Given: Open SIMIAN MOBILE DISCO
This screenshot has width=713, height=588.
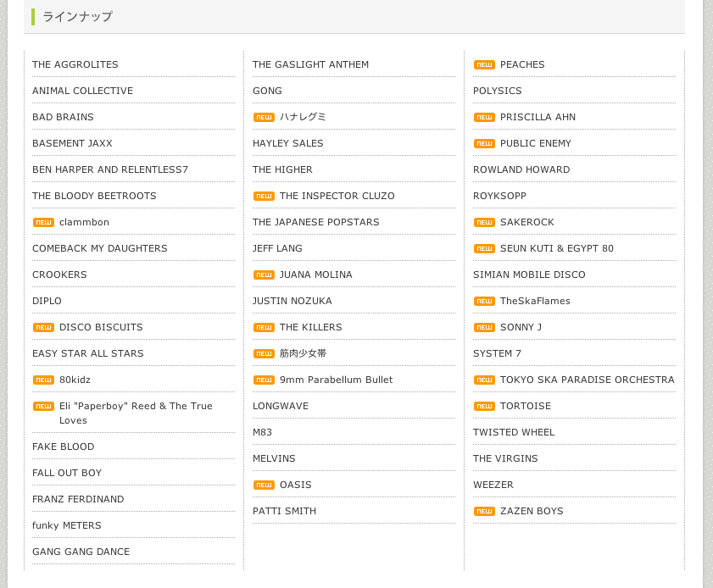Looking at the screenshot, I should [x=529, y=275].
